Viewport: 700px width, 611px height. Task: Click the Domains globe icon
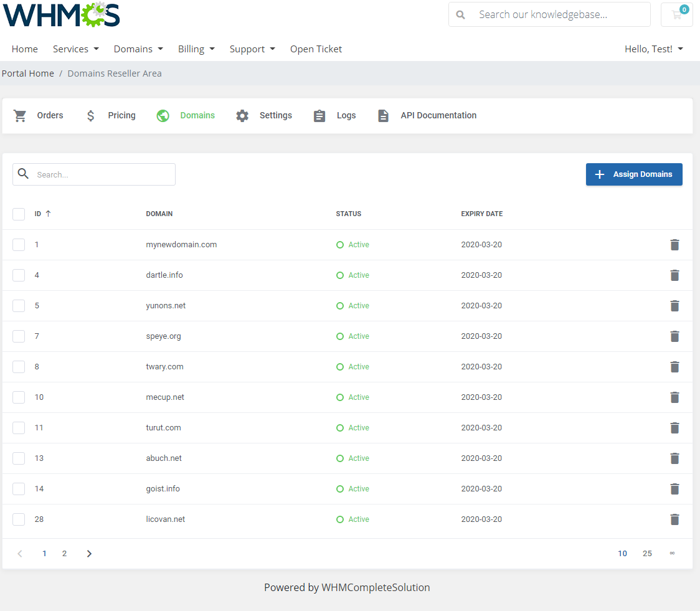click(x=163, y=116)
